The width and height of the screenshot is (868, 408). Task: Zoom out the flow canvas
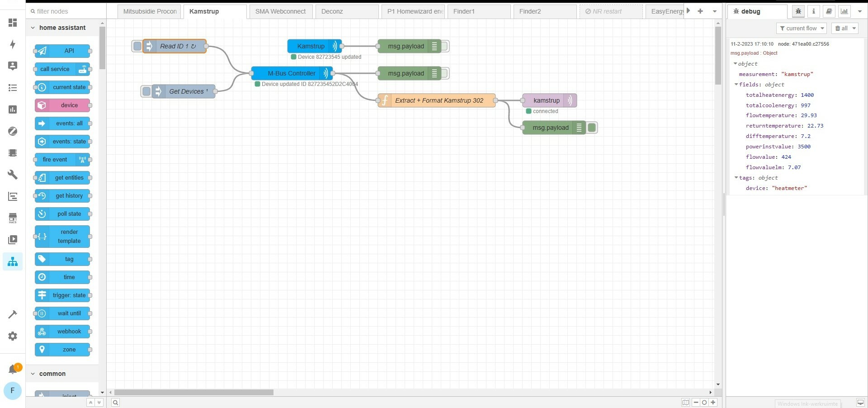tap(696, 403)
